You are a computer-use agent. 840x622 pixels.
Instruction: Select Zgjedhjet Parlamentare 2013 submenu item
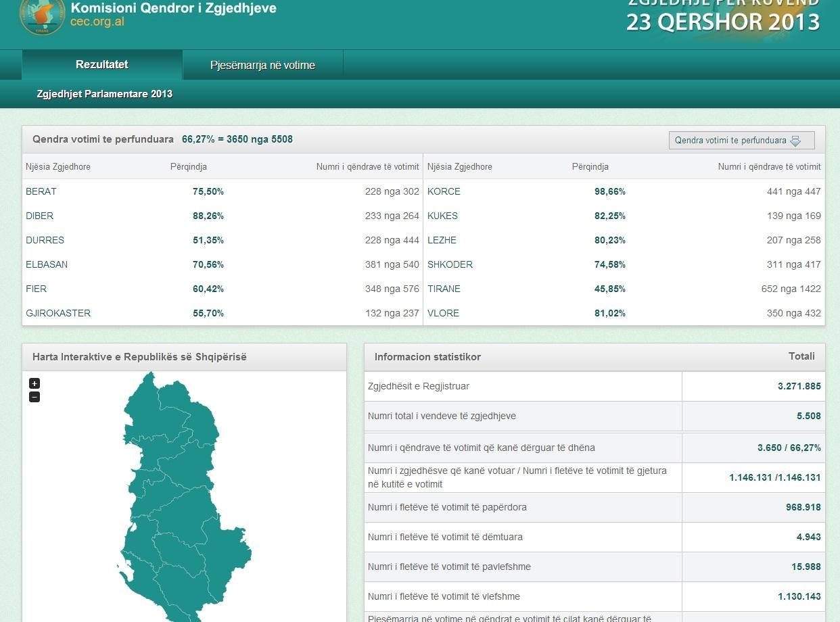(x=105, y=94)
